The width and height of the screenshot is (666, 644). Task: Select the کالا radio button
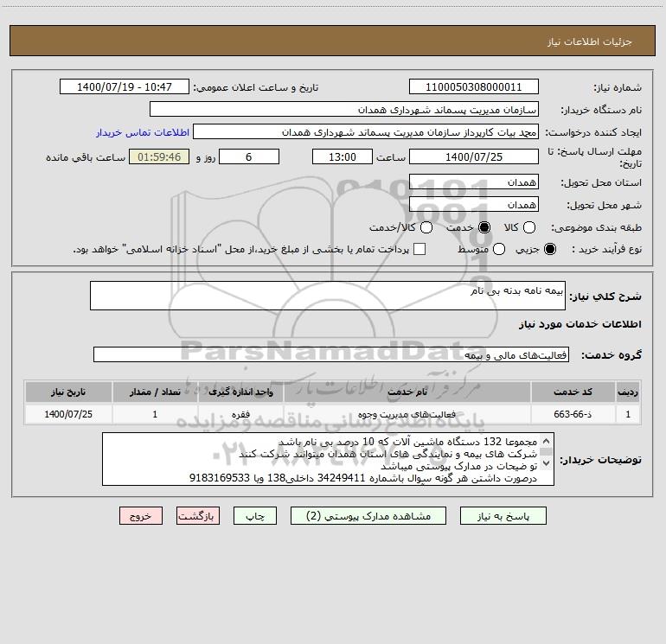point(528,227)
